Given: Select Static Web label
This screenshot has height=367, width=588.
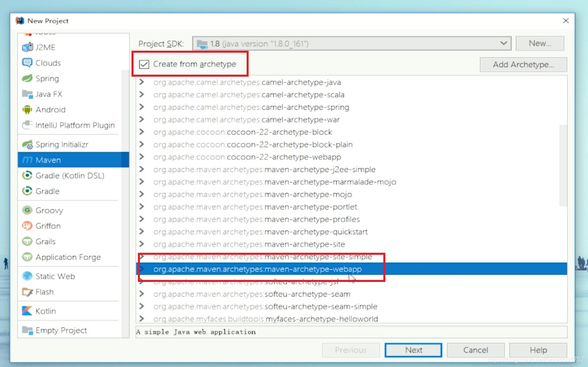Looking at the screenshot, I should 55,276.
